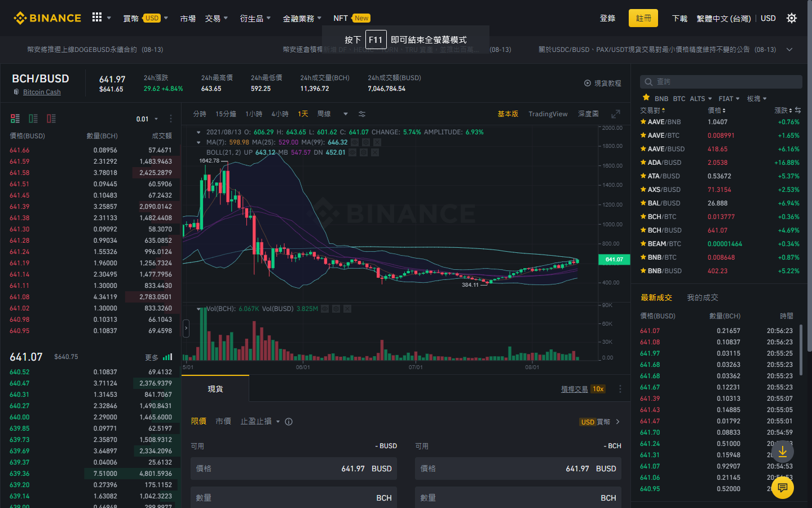Open MA indicator settings gear
The height and width of the screenshot is (508, 812).
366,142
